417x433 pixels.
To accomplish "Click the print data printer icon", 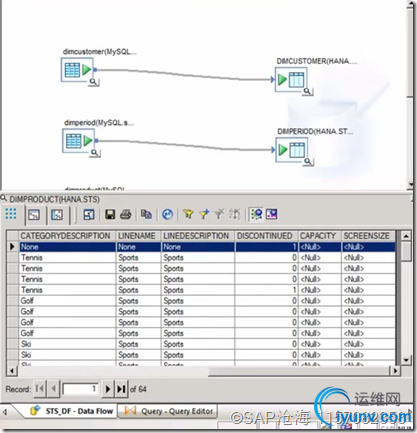I will pos(126,214).
